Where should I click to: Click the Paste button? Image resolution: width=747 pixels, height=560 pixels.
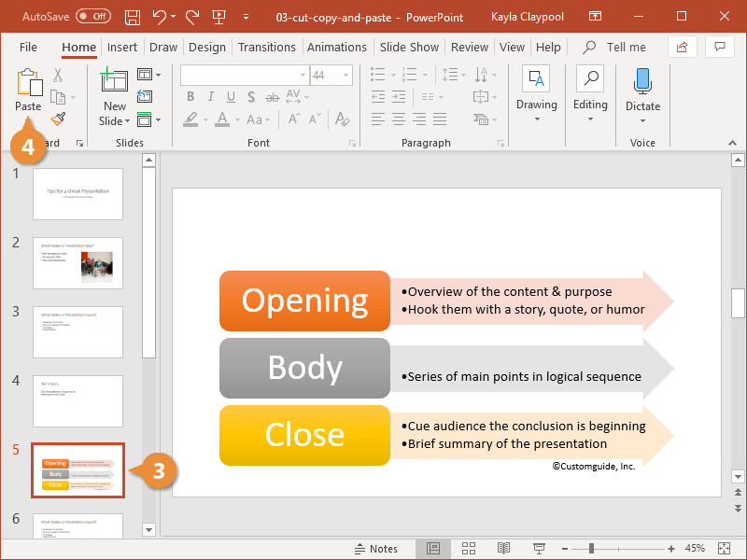28,89
